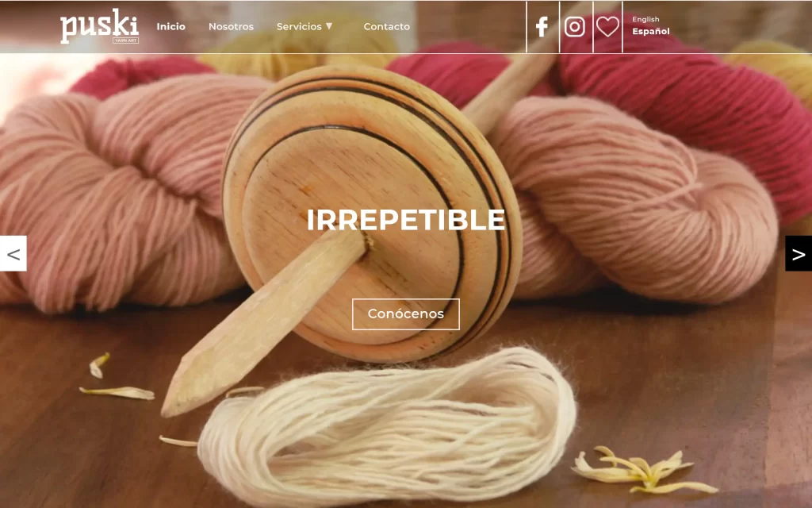Click the IRREPETIBLE headline text
This screenshot has height=508, width=812.
(x=405, y=220)
